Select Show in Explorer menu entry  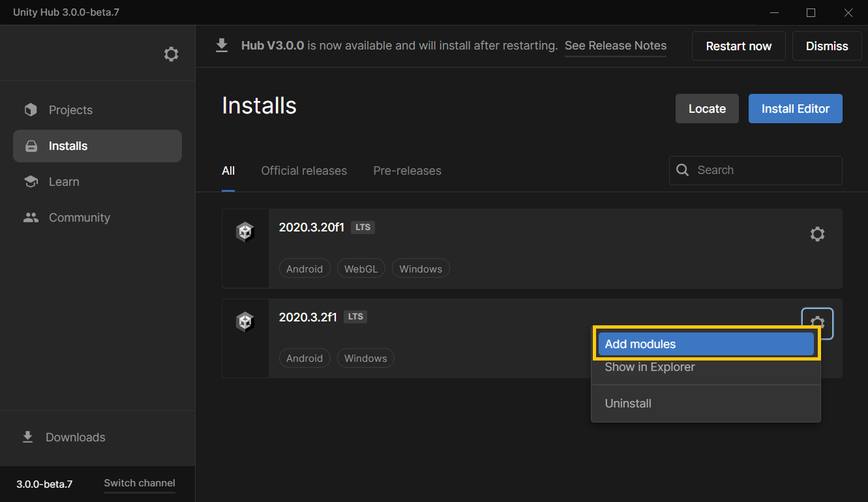706,367
